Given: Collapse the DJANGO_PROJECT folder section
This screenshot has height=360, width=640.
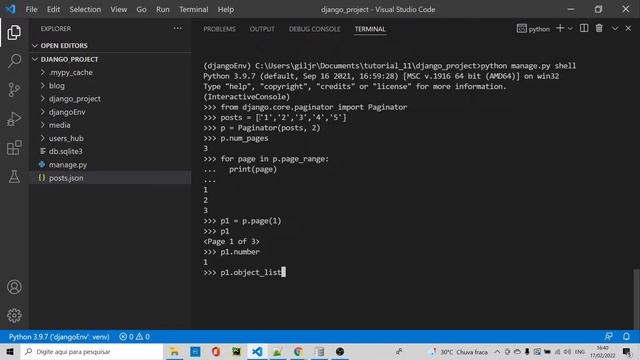Looking at the screenshot, I should [x=35, y=59].
